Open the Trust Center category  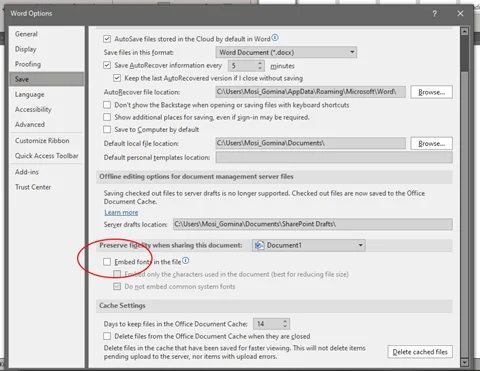pyautogui.click(x=47, y=187)
